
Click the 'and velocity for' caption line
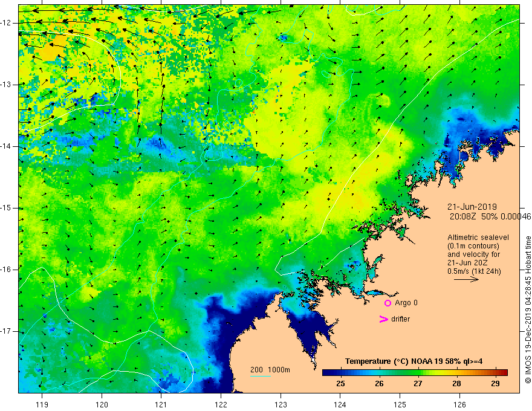point(473,254)
